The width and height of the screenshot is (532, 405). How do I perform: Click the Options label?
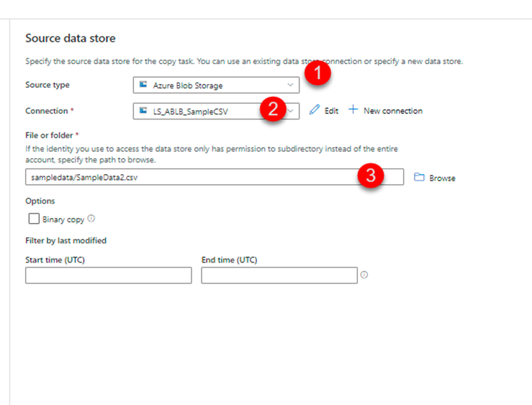click(x=40, y=201)
